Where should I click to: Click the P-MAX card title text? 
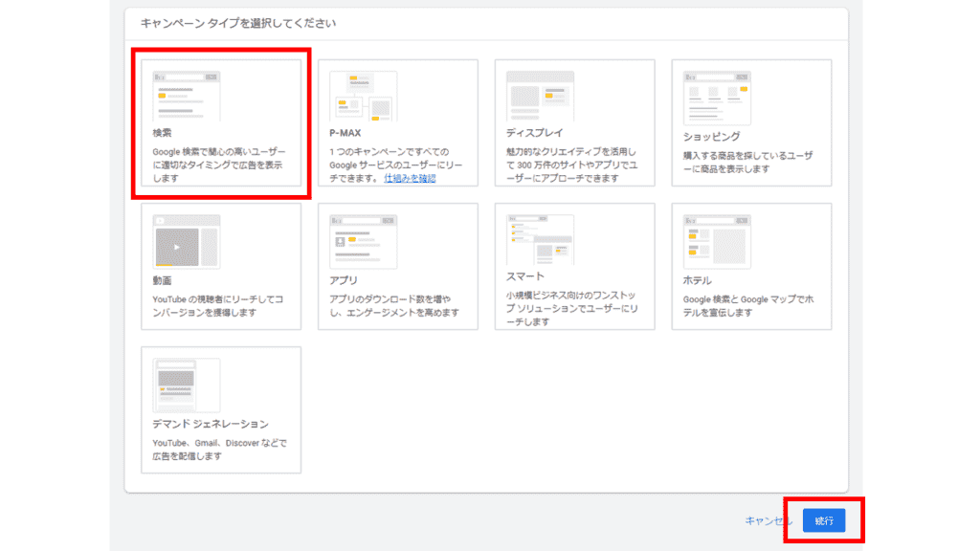[345, 133]
